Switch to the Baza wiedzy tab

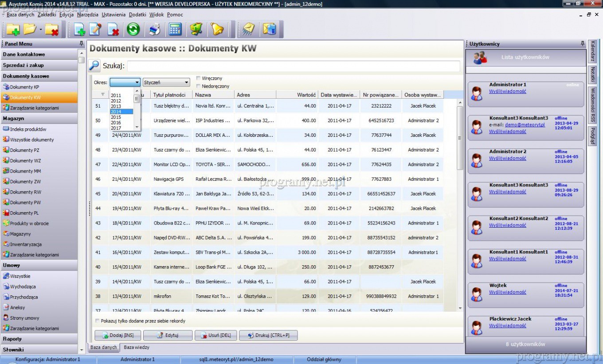(136, 348)
